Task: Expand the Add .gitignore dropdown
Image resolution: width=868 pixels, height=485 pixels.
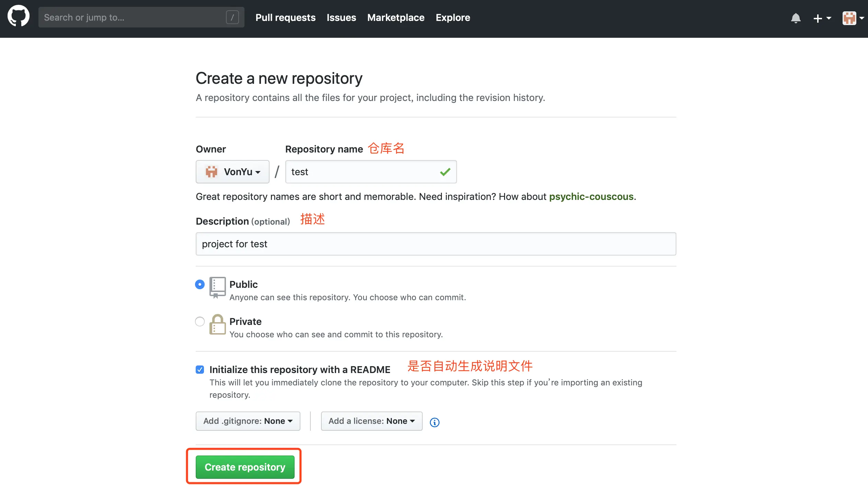Action: pyautogui.click(x=248, y=421)
